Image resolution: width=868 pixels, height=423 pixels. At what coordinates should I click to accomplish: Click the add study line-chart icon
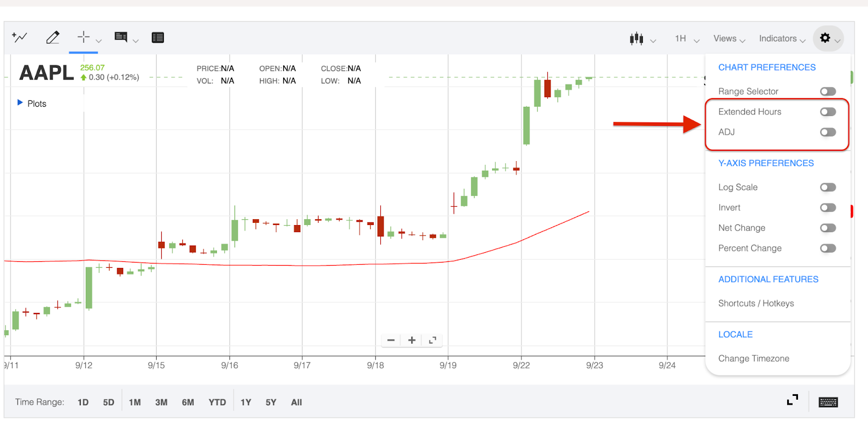[x=20, y=37]
